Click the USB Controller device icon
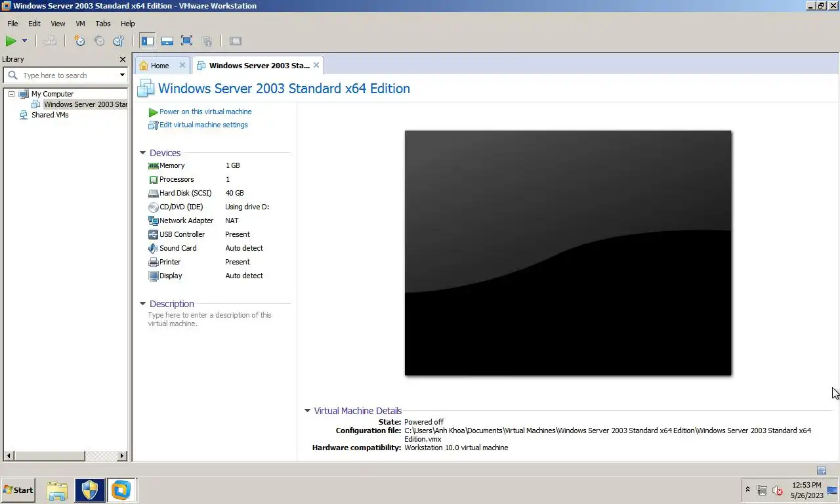840x504 pixels. click(154, 235)
